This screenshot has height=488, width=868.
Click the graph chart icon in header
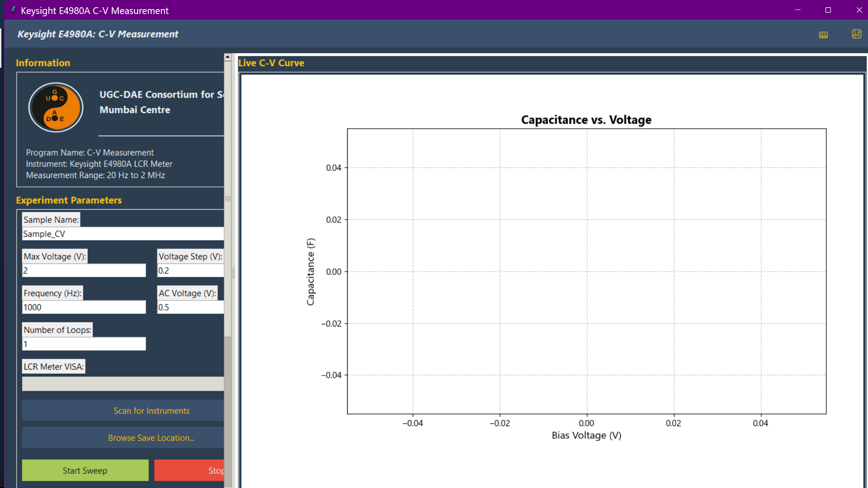(856, 34)
